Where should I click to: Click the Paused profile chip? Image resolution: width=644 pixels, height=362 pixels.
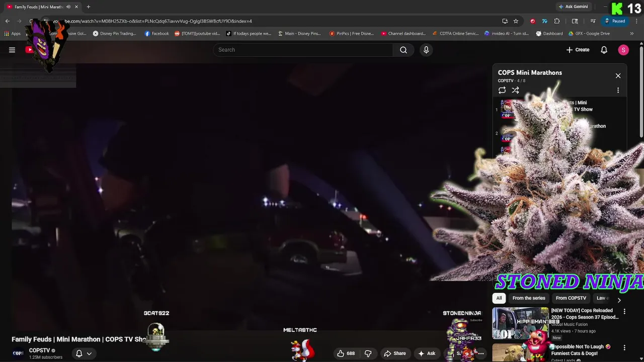(x=615, y=21)
